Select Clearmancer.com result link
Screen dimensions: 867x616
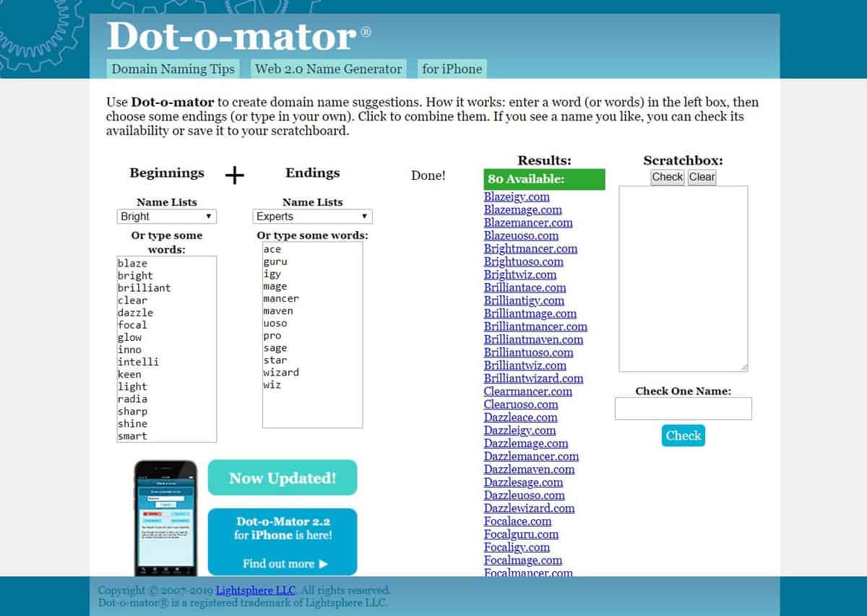(x=528, y=391)
